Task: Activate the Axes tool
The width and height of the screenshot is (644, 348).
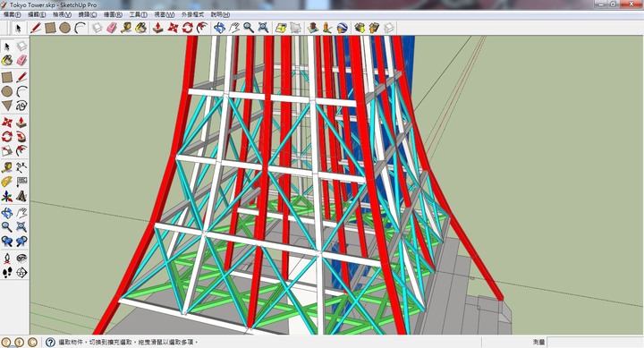Action: coord(7,196)
